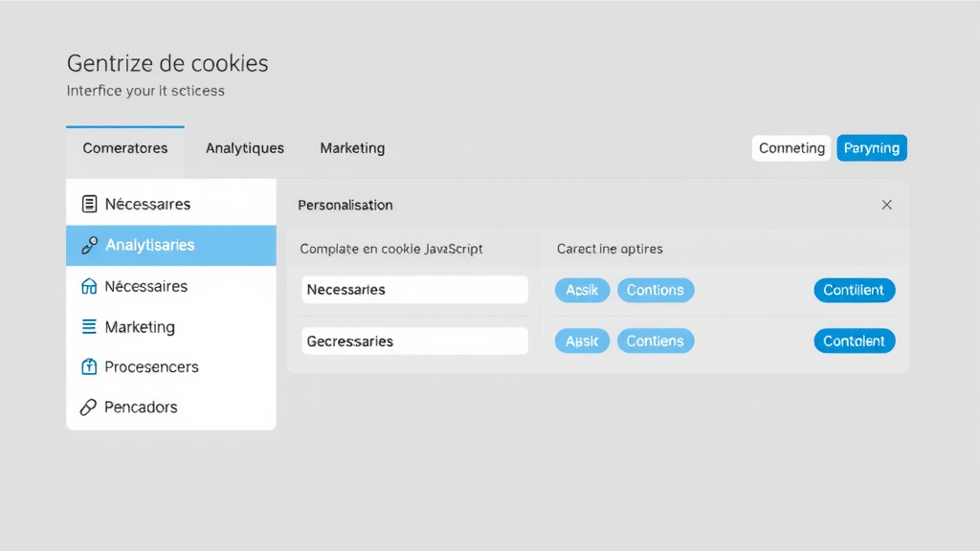Enable the Contions chip on the first row
This screenshot has height=551, width=980.
[656, 290]
